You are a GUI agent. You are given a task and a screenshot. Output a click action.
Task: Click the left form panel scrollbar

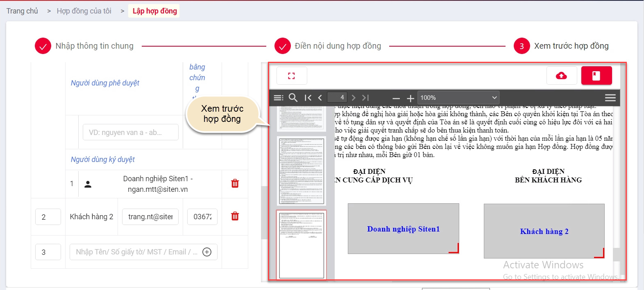click(x=264, y=213)
